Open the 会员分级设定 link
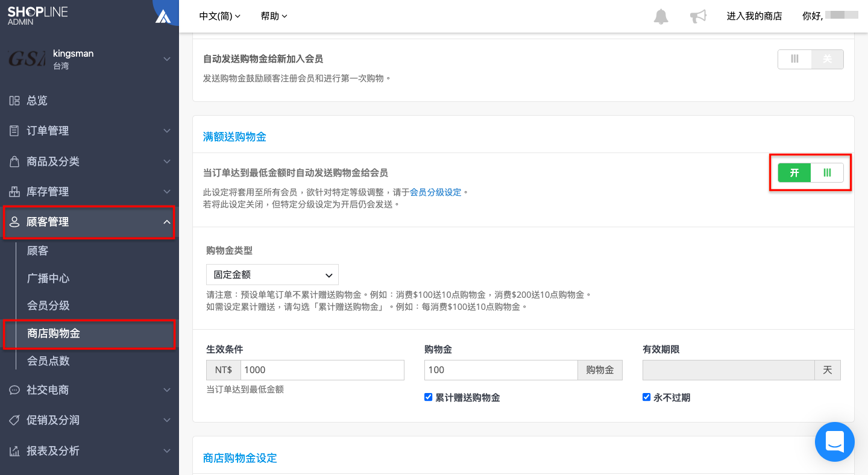Image resolution: width=868 pixels, height=475 pixels. click(435, 192)
